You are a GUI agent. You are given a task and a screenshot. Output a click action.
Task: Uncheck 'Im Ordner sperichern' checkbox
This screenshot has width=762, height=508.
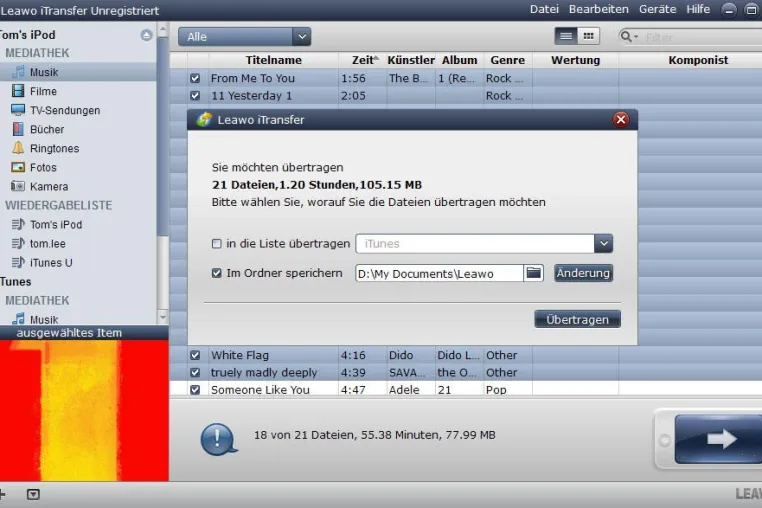pos(217,273)
